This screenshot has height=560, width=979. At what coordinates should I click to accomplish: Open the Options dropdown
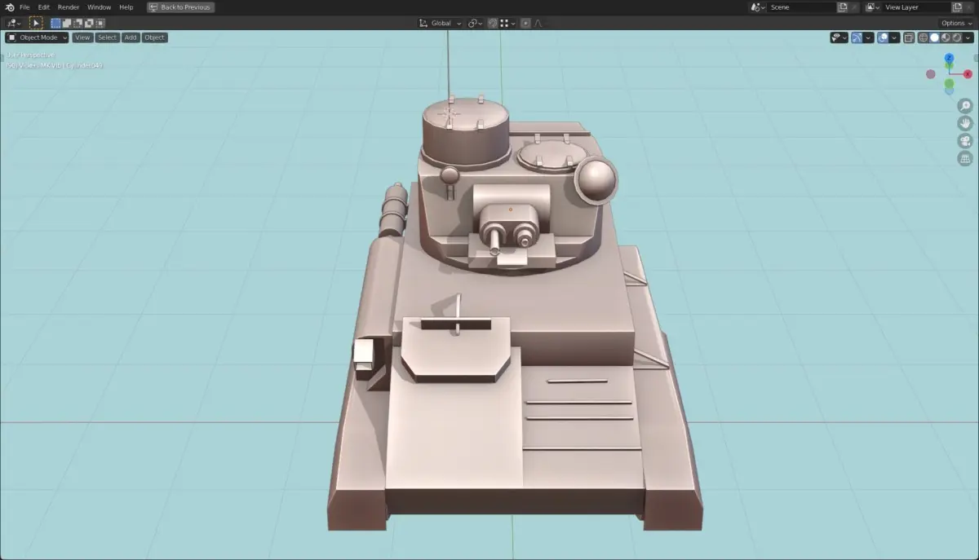(x=956, y=23)
